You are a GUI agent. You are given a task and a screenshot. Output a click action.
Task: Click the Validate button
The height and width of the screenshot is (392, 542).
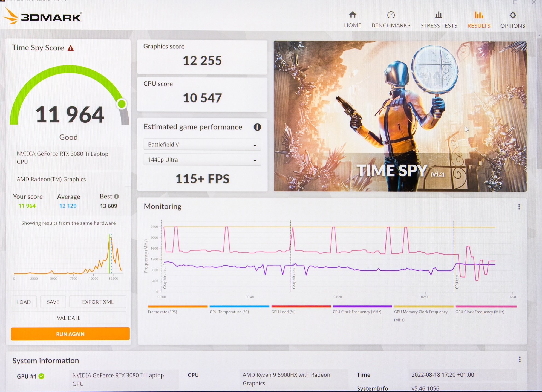tap(68, 318)
